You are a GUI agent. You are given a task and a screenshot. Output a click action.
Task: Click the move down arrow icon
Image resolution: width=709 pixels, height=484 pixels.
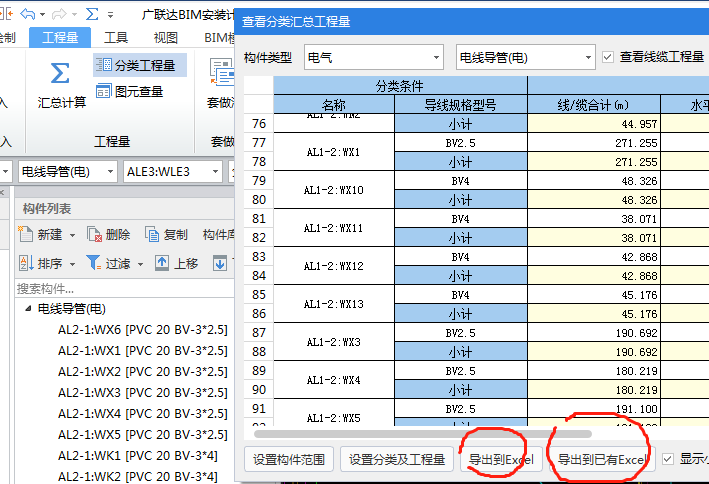click(x=220, y=263)
